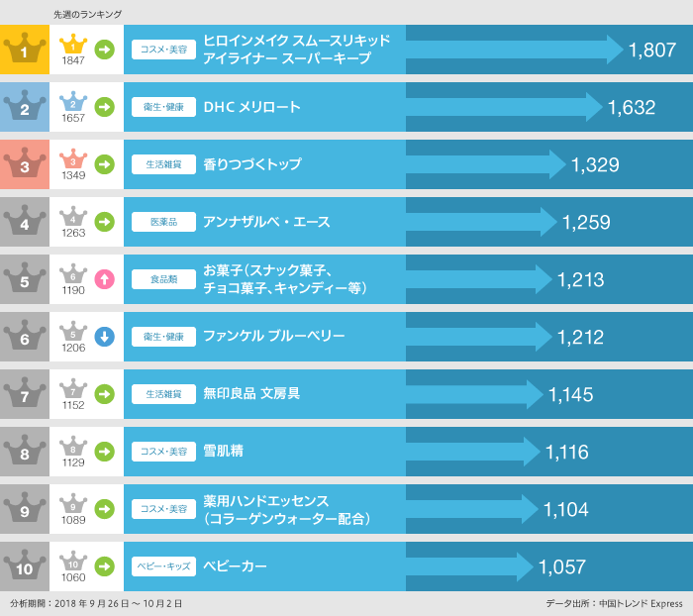Select the 医薬品 category tag
This screenshot has height=616, width=693.
point(162,222)
